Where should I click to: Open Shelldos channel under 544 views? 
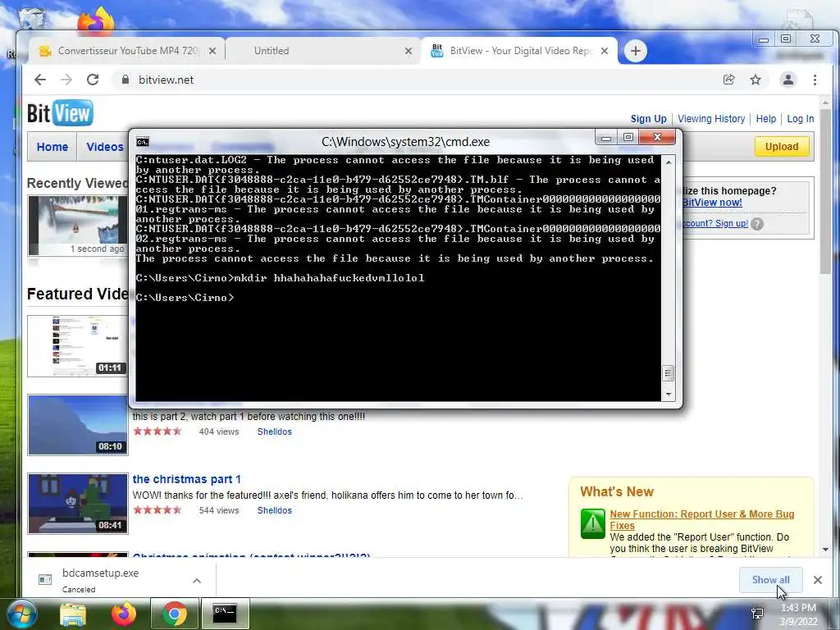point(274,510)
